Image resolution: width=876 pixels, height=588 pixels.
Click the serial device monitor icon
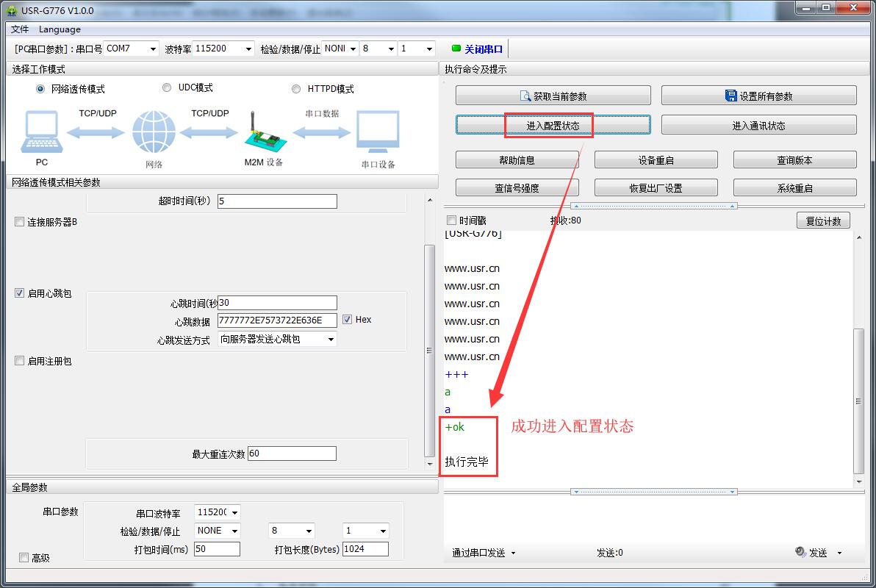[x=378, y=132]
